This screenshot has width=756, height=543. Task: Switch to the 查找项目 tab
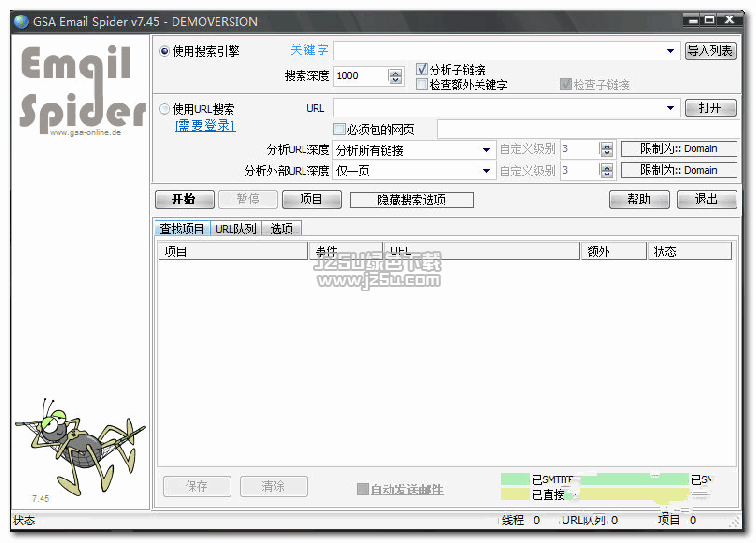[x=182, y=228]
